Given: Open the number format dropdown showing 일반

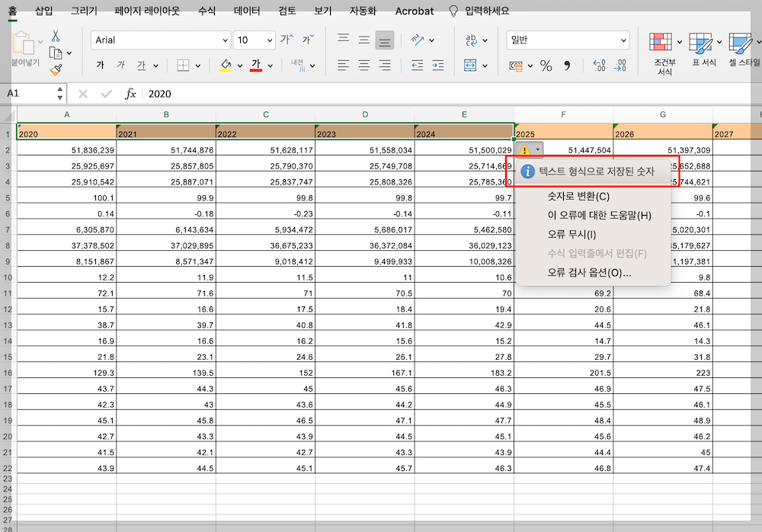Looking at the screenshot, I should point(567,40).
